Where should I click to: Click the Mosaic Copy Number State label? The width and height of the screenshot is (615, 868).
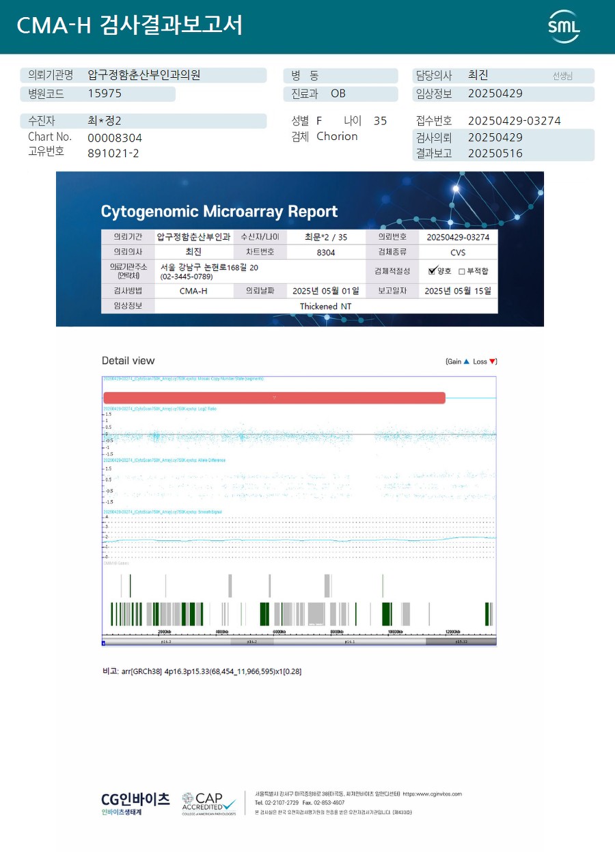point(183,378)
